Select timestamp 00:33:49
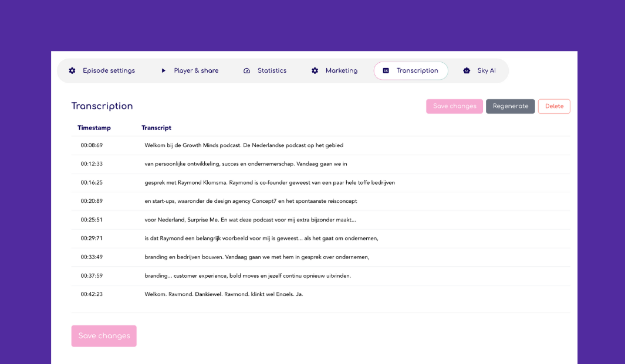The height and width of the screenshot is (364, 625). (x=92, y=257)
